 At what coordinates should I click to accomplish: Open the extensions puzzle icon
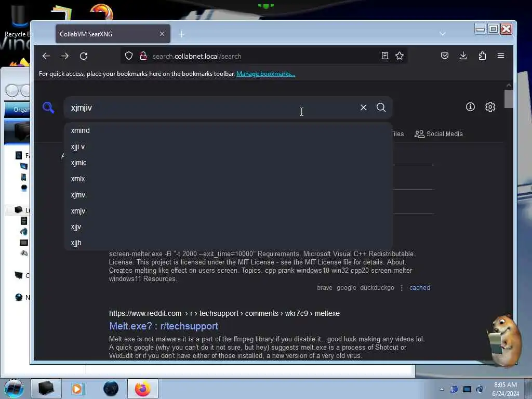pyautogui.click(x=482, y=56)
